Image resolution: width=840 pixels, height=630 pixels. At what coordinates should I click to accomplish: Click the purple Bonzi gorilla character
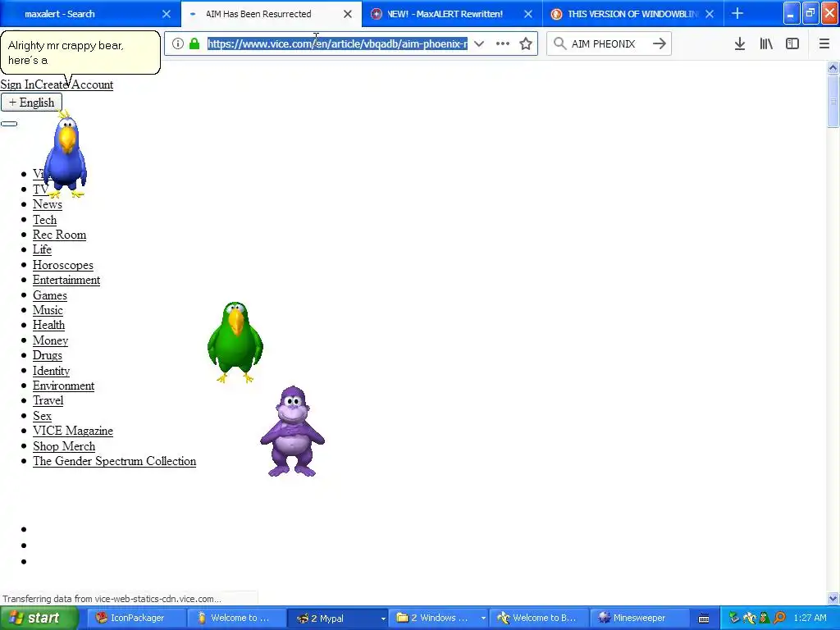tap(293, 431)
